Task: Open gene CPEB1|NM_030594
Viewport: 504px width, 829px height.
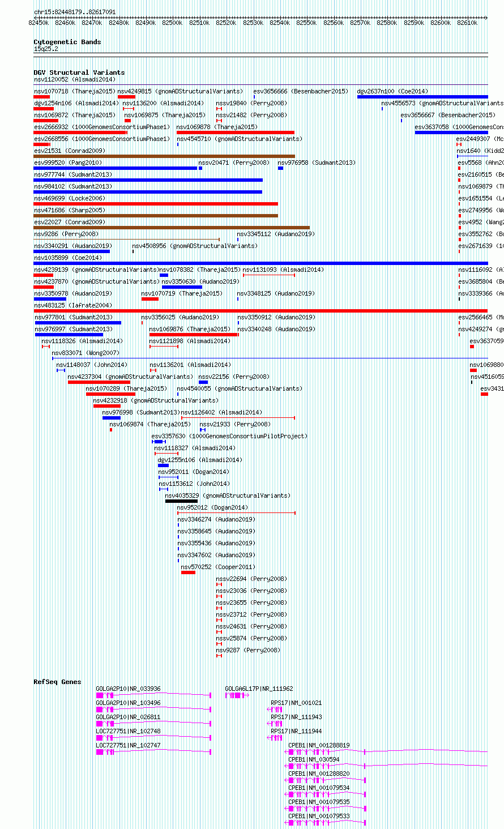Action: coord(314,760)
